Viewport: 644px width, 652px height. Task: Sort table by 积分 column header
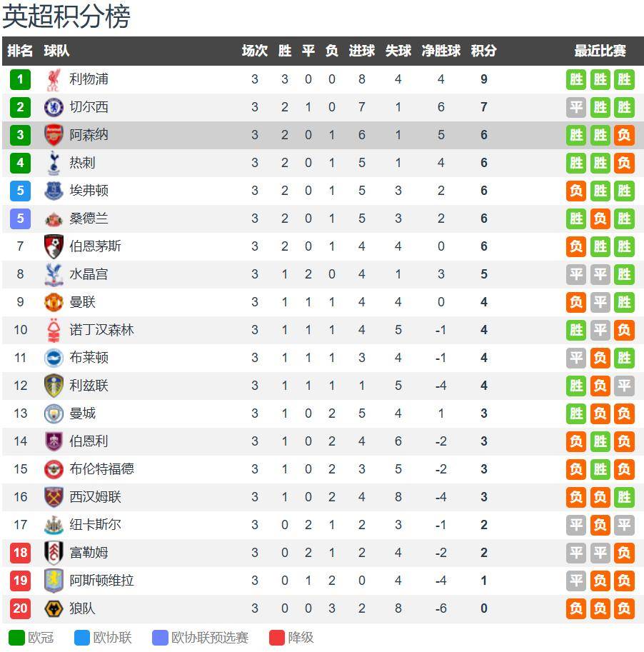[x=483, y=51]
